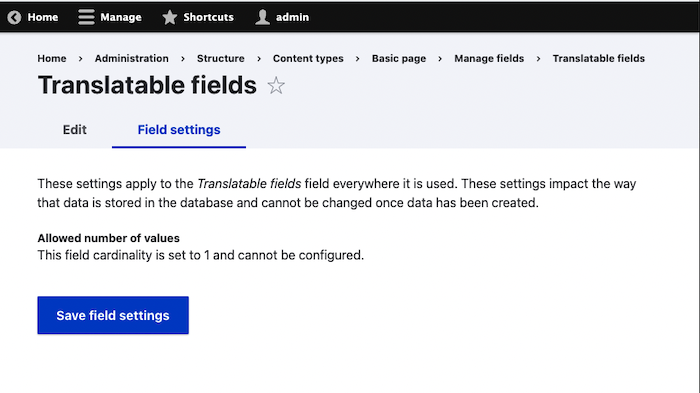Screen dimensions: 700x393
Task: Open the Manage toolbar menu label
Action: coord(121,17)
